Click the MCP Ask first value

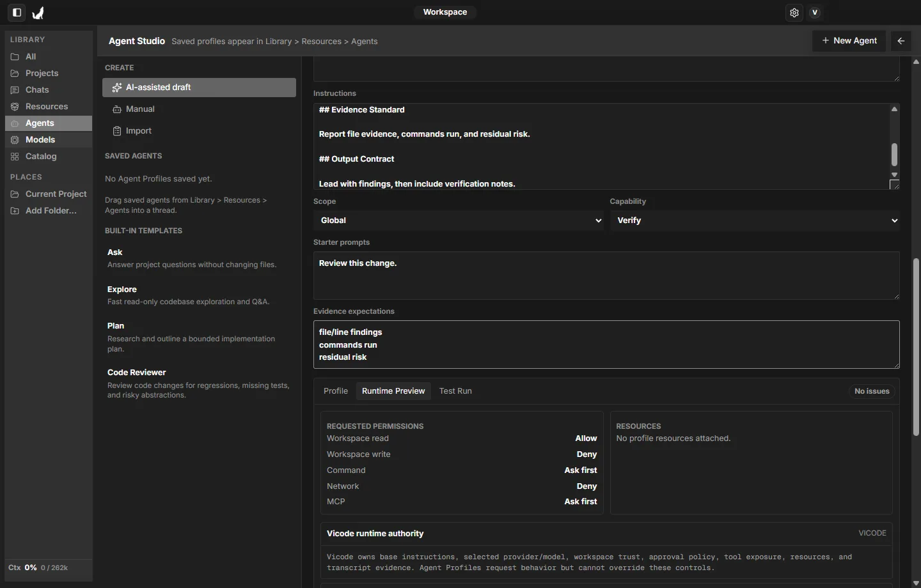581,502
